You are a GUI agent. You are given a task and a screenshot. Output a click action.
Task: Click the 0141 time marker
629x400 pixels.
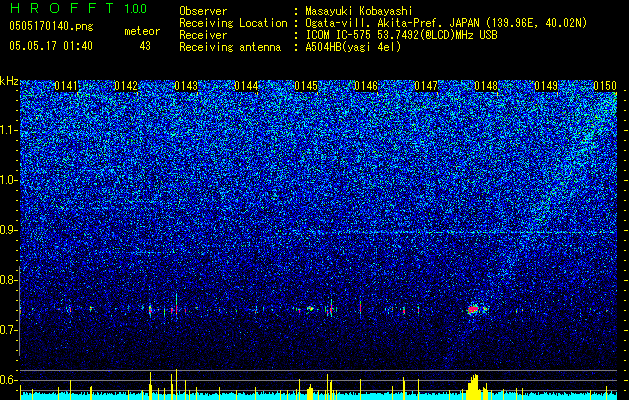(x=66, y=86)
